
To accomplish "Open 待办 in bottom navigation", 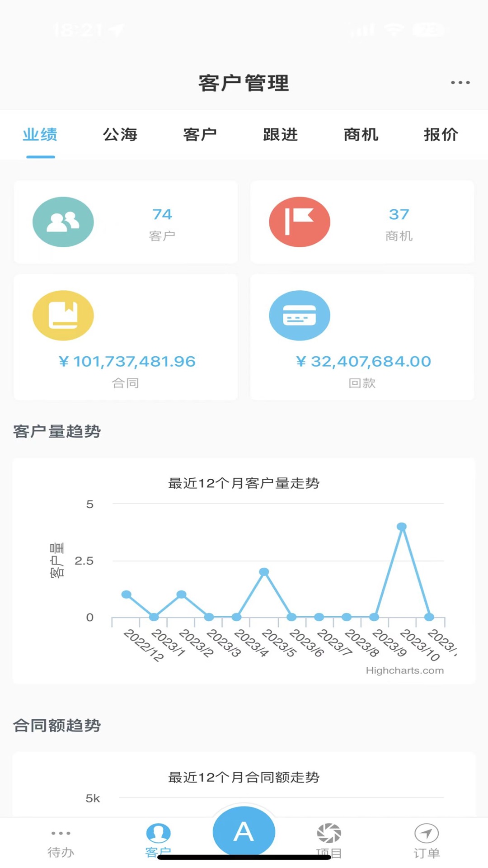I will (x=61, y=844).
